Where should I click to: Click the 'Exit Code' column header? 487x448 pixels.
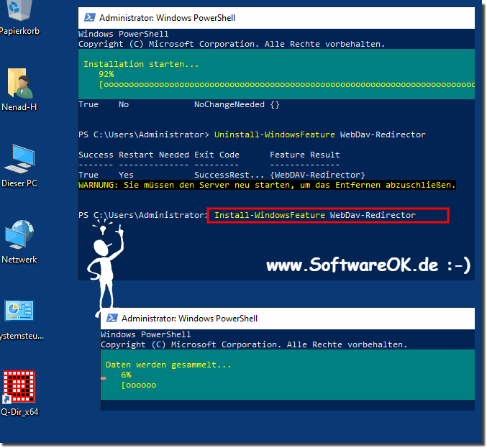pos(217,155)
